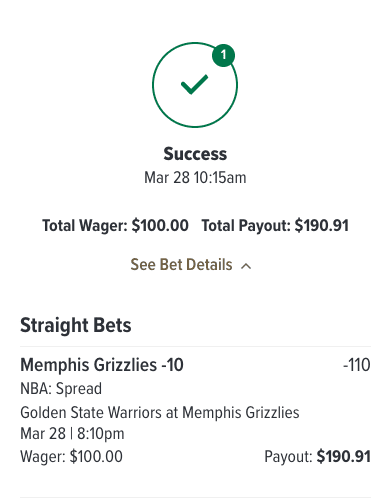
Task: Click the Total Wager: $100.00 text
Action: pyautogui.click(x=115, y=225)
